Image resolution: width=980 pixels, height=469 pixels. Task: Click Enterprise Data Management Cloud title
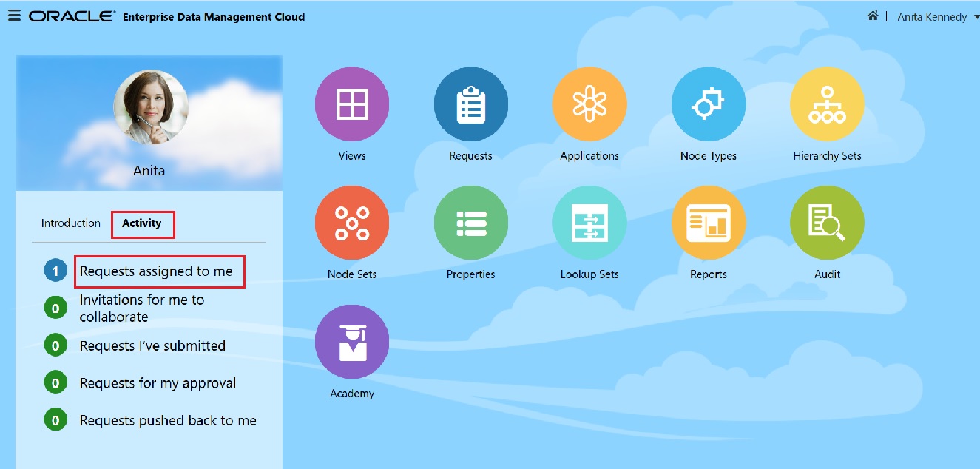pyautogui.click(x=214, y=16)
